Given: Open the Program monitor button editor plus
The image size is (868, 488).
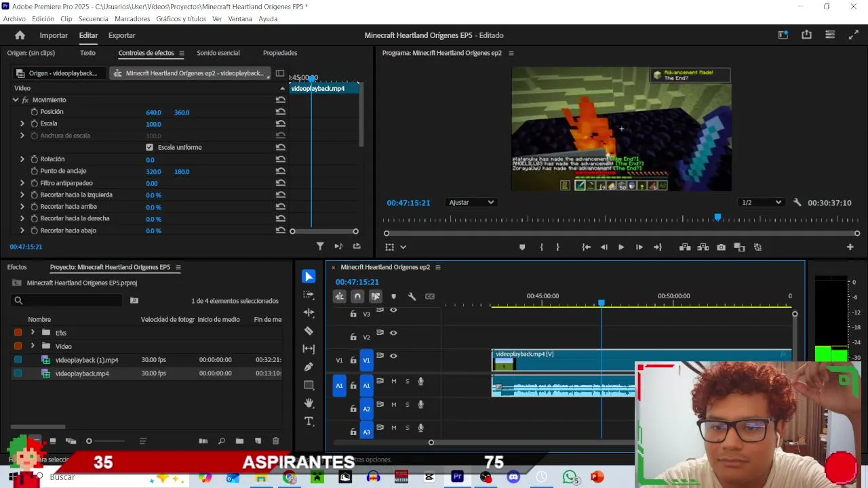Looking at the screenshot, I should [x=850, y=247].
